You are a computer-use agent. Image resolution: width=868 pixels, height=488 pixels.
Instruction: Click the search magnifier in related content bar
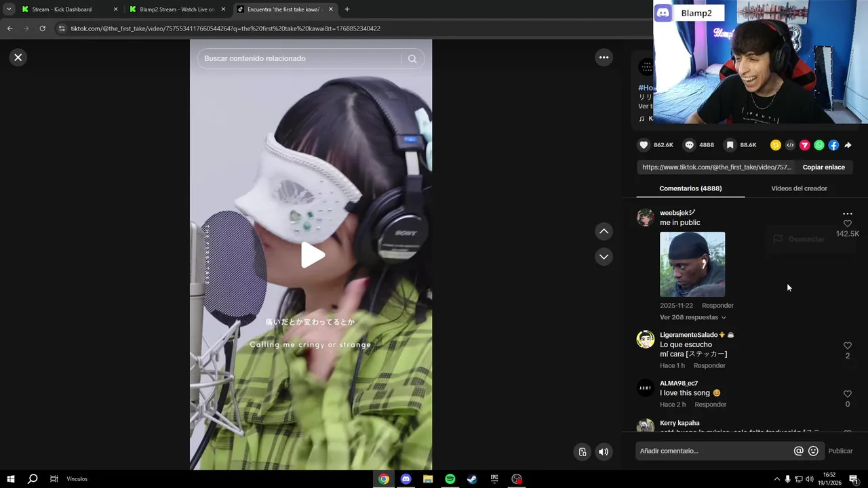[x=412, y=58]
